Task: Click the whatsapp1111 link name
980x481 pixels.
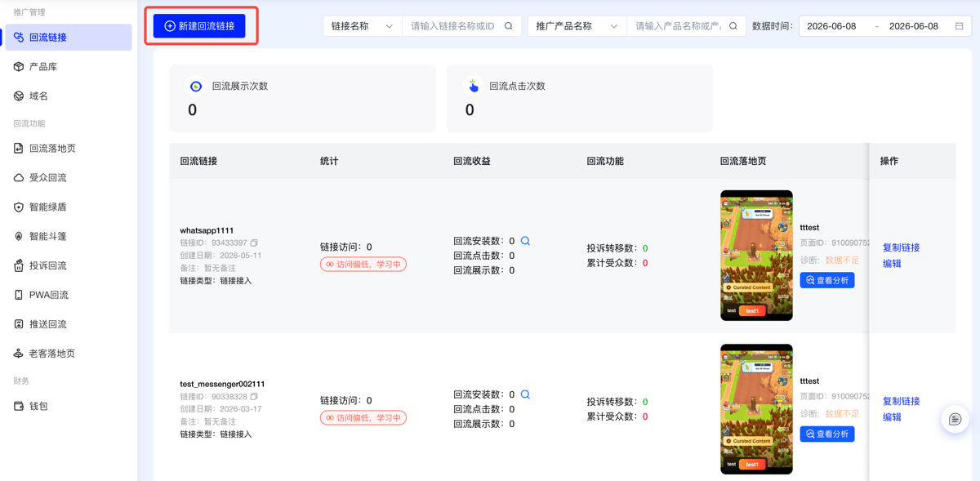Action: 207,230
